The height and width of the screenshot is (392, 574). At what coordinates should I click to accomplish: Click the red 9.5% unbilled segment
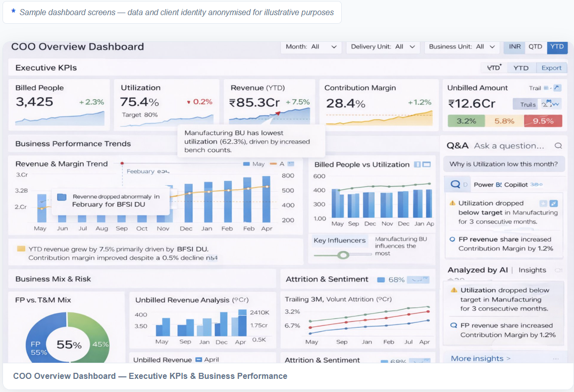543,121
